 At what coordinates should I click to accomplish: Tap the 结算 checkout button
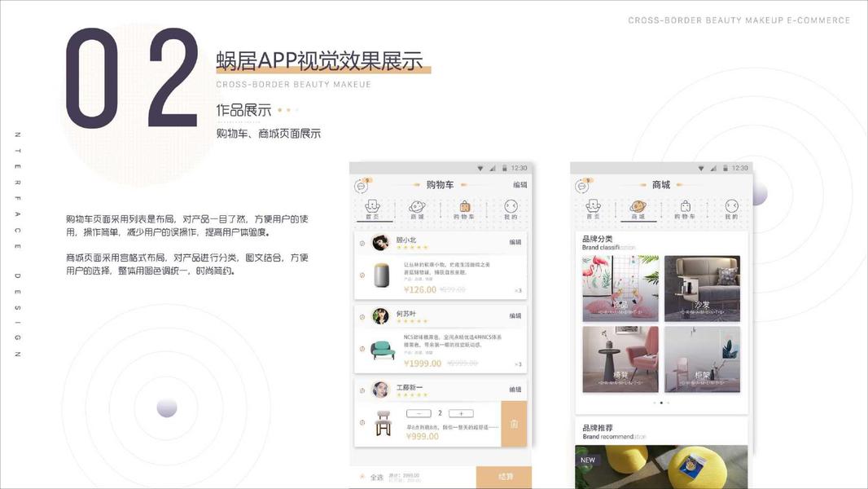[x=504, y=477]
